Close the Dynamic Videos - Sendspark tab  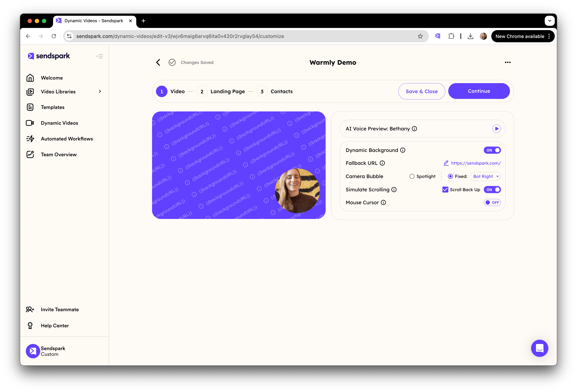pos(130,21)
